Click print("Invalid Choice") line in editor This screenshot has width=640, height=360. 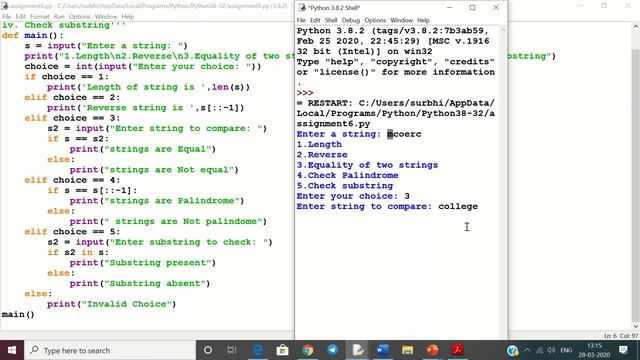(x=111, y=304)
